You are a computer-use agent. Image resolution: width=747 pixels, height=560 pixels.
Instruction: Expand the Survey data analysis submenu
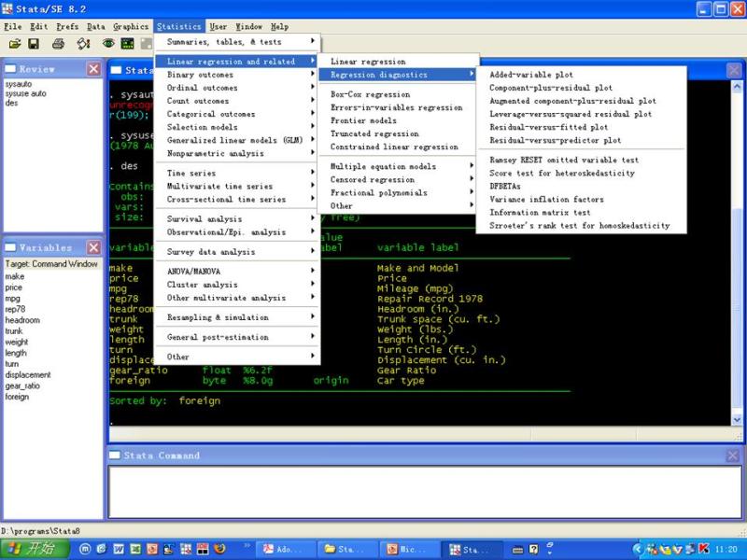click(x=237, y=252)
